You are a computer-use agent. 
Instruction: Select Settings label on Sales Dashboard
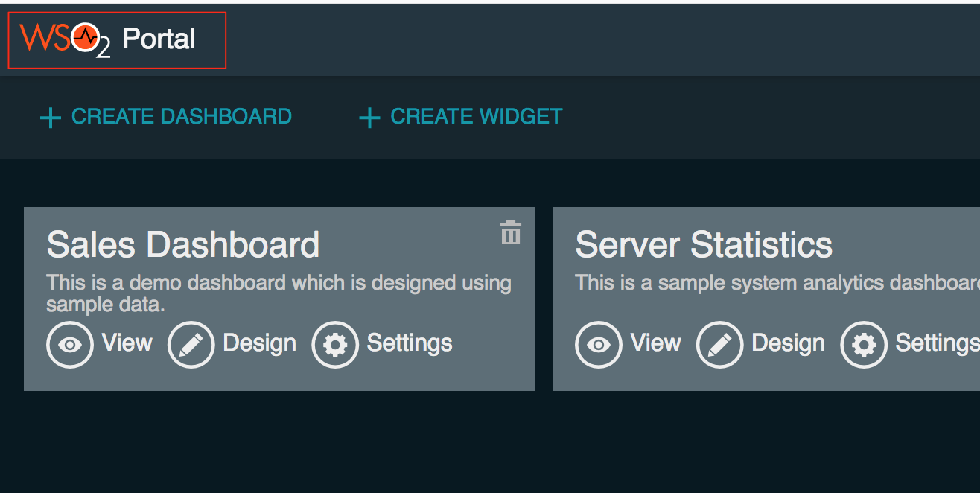pyautogui.click(x=410, y=343)
